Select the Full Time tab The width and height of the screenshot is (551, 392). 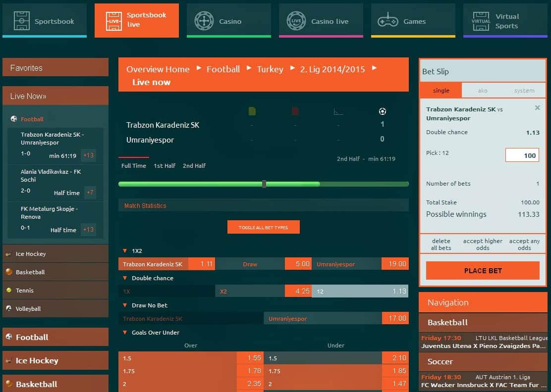point(133,166)
